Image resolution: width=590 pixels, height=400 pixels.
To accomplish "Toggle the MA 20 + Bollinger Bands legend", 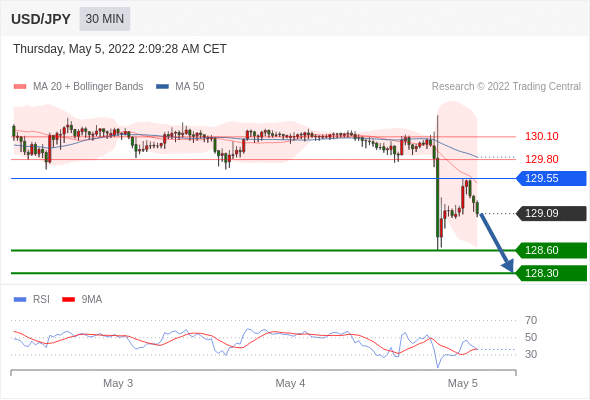I will [78, 87].
